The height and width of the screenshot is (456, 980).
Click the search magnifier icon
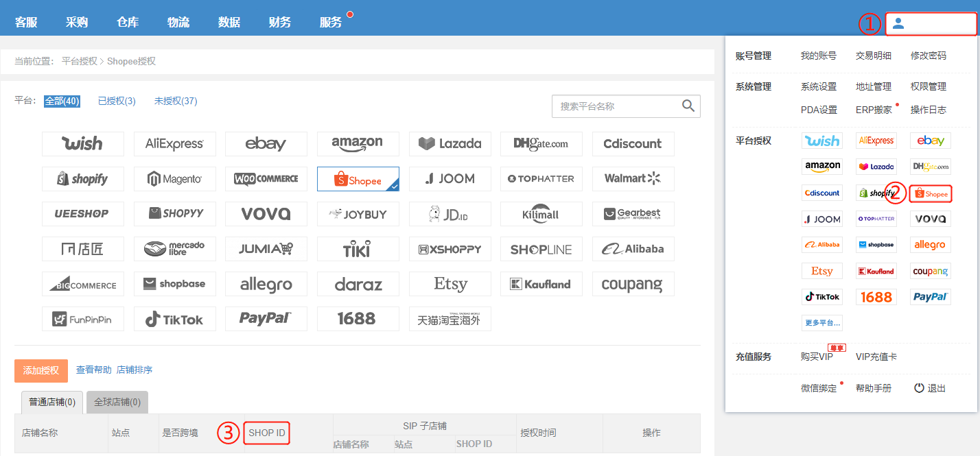[x=688, y=106]
